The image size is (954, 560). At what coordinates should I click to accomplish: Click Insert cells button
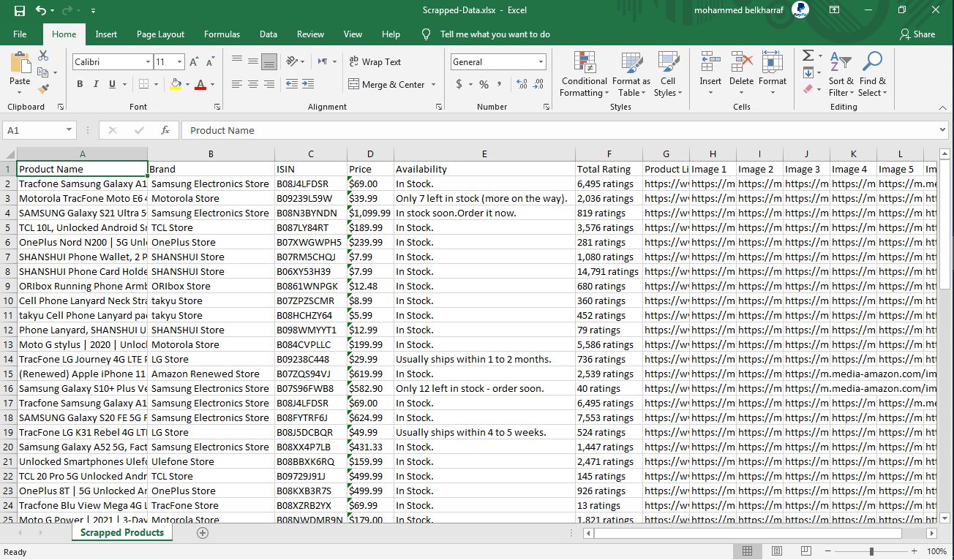(710, 74)
